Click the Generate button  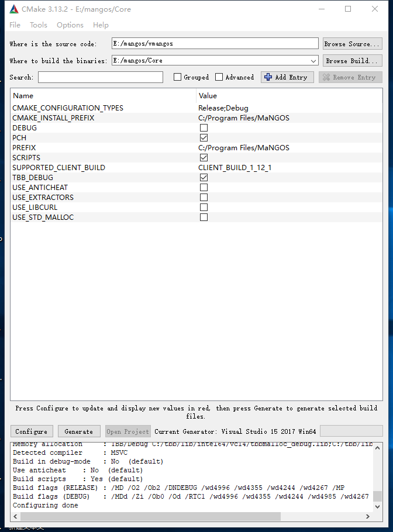(x=79, y=431)
